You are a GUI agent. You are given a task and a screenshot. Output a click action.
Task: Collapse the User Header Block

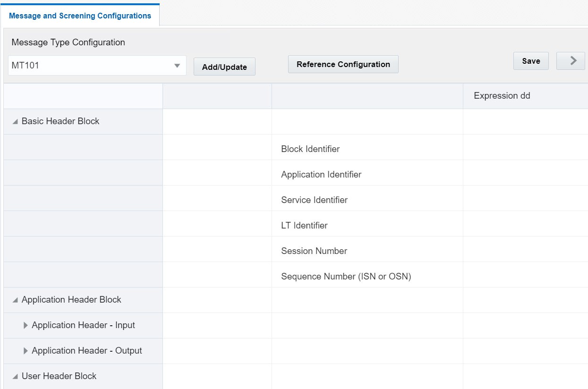point(16,377)
